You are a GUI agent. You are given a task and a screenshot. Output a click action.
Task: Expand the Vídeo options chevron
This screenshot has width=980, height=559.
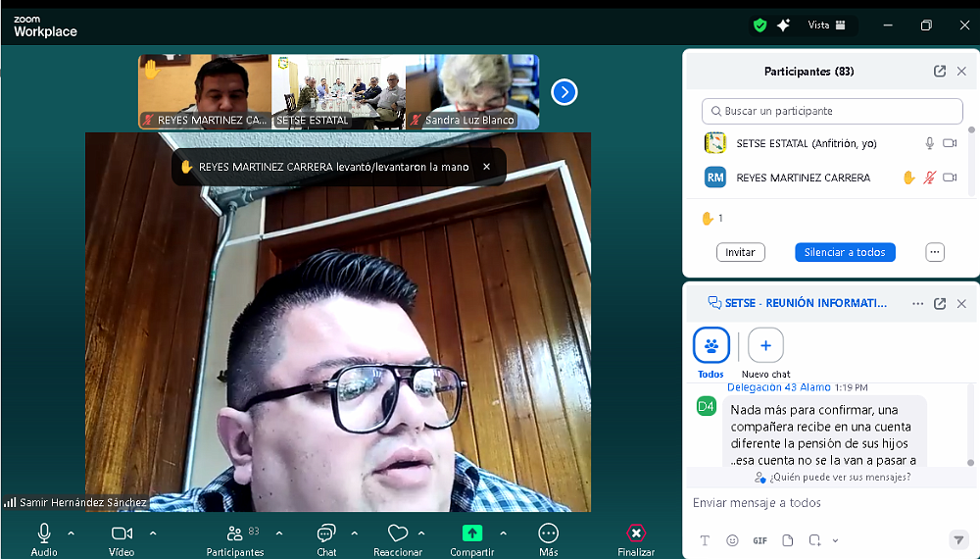pos(153,534)
